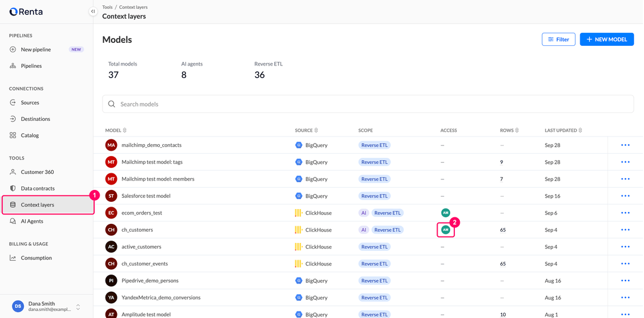Click the AI scope tag on ch_customers

(x=364, y=230)
